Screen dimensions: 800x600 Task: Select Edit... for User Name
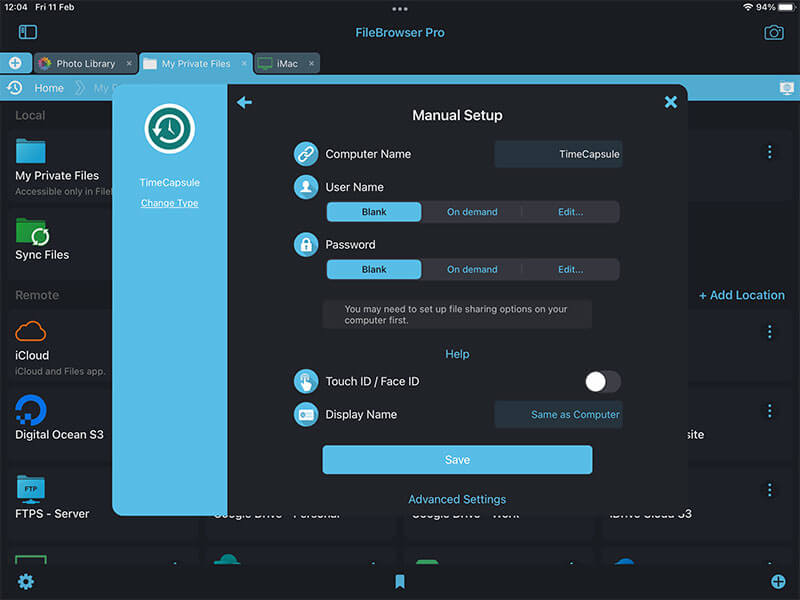tap(570, 212)
